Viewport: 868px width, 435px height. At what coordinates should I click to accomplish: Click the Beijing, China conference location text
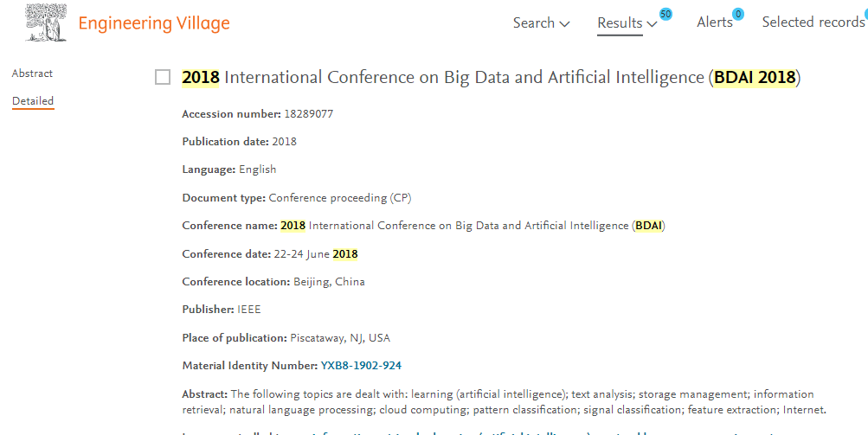(x=329, y=282)
